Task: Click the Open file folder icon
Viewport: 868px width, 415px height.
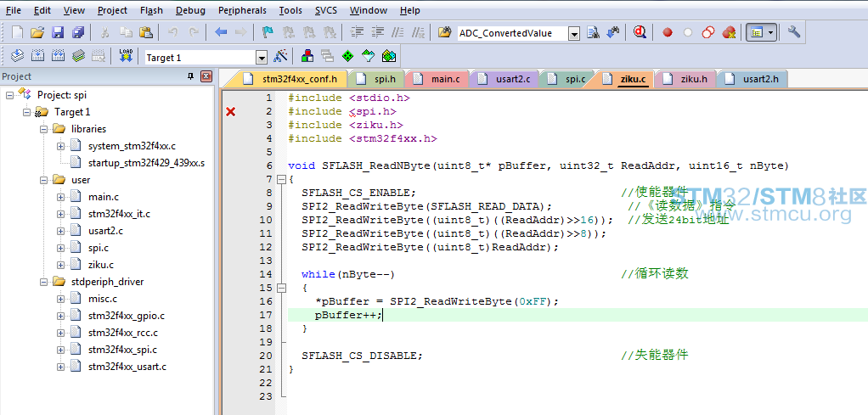Action: 37,32
